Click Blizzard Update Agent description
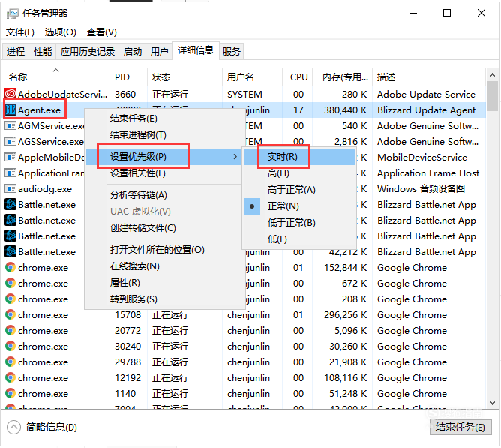The image size is (501, 448). pyautogui.click(x=427, y=110)
